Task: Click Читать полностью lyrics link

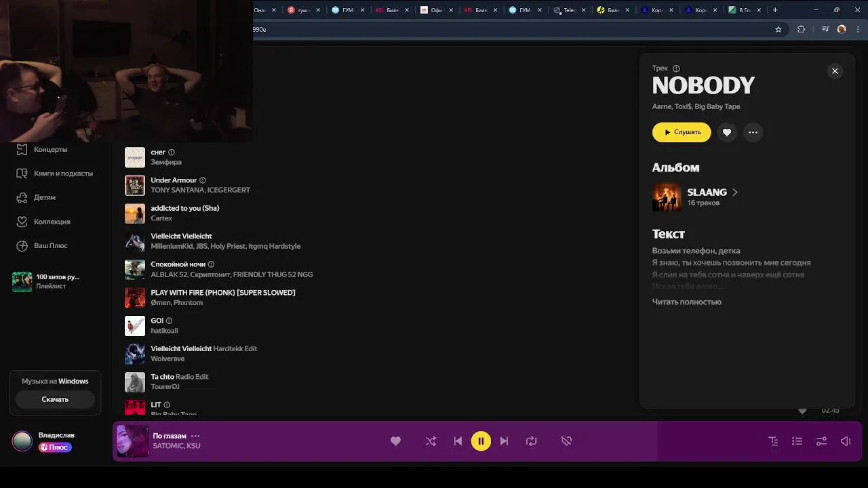Action: 686,302
